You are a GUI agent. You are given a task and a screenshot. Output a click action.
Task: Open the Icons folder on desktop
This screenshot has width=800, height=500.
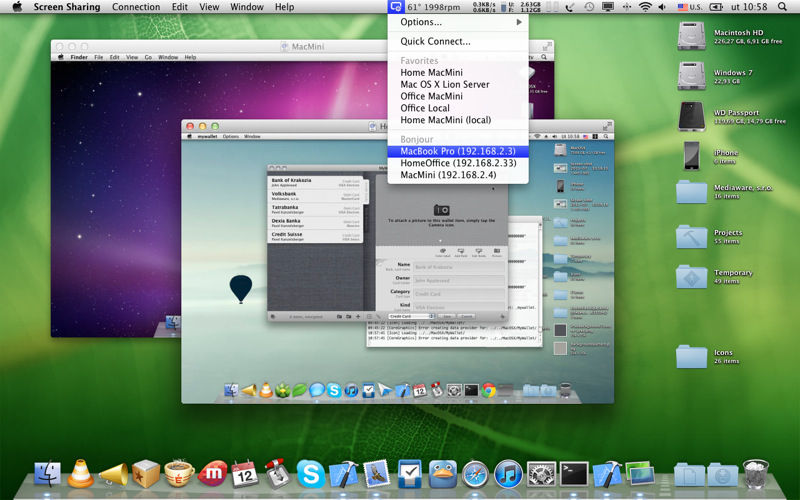(691, 356)
